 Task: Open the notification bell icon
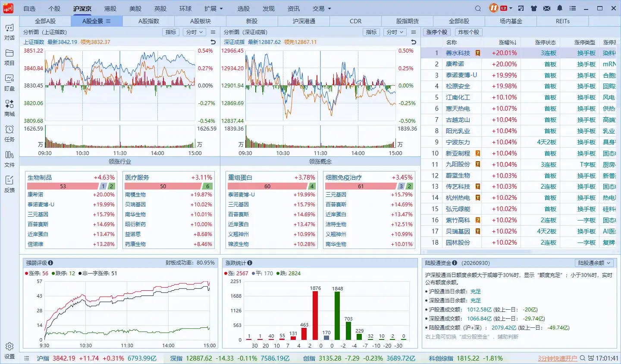click(560, 8)
